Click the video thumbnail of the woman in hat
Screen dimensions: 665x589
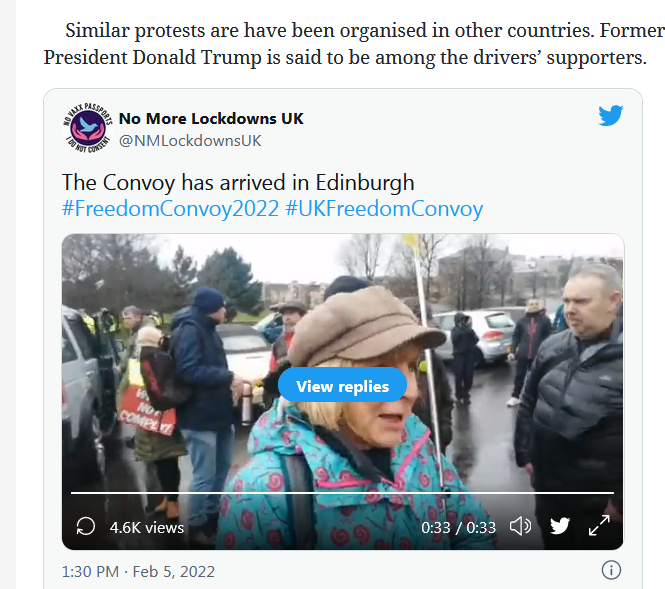tap(342, 392)
